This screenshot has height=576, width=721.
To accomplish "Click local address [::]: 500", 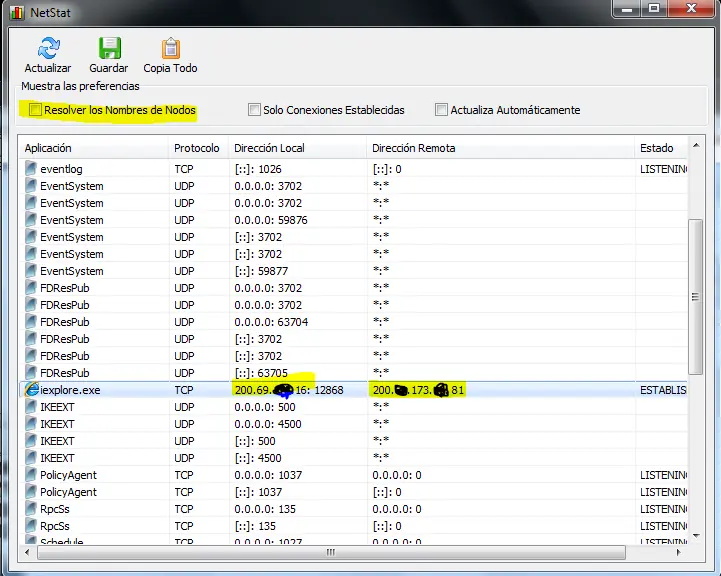I will 255,441.
